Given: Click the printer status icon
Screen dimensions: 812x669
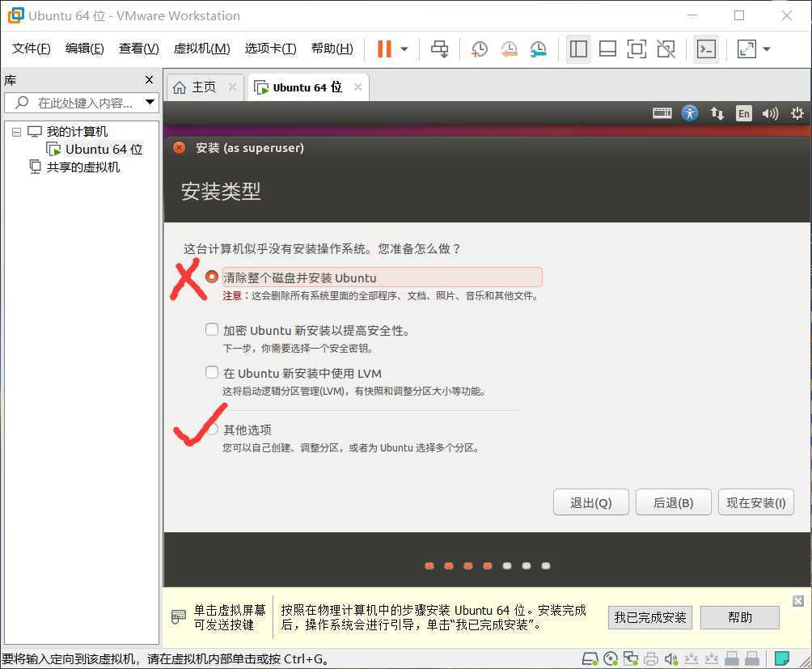Looking at the screenshot, I should [650, 658].
